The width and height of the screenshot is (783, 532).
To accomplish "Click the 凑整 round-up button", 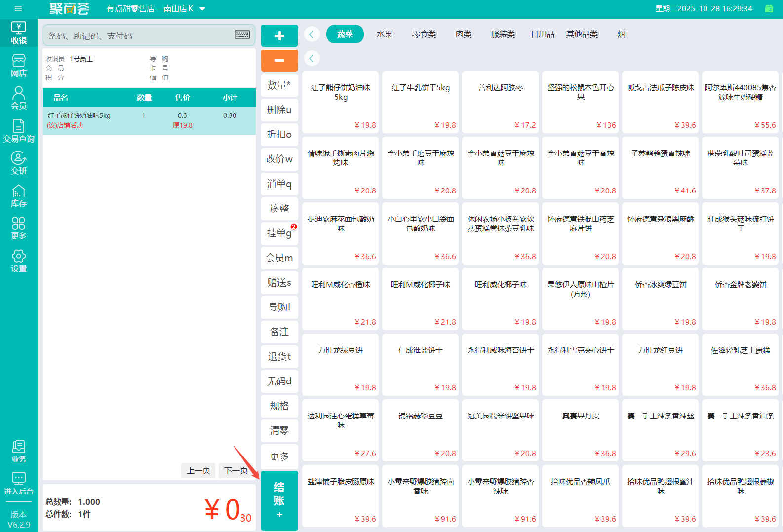I will tap(279, 209).
